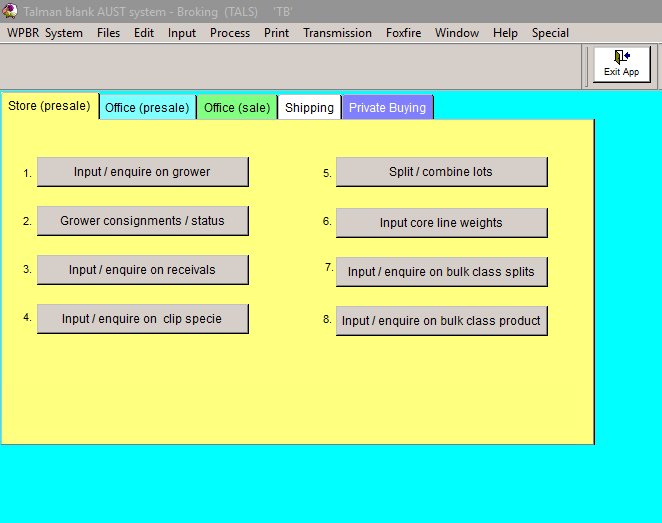Click Input / enquire on receivals
662x523 pixels.
pos(142,270)
